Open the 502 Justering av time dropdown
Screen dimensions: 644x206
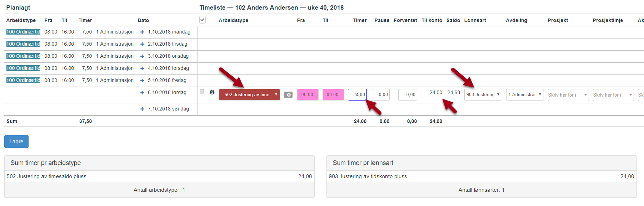point(249,94)
